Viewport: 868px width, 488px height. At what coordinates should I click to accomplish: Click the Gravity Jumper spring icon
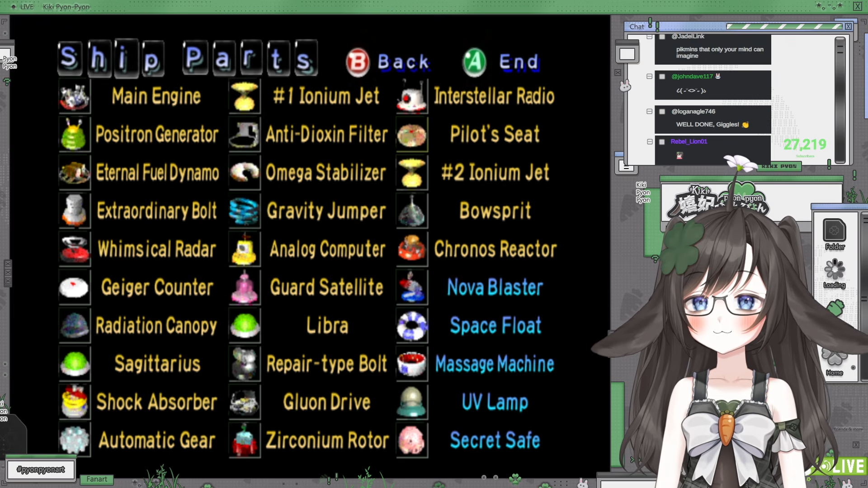(x=244, y=211)
